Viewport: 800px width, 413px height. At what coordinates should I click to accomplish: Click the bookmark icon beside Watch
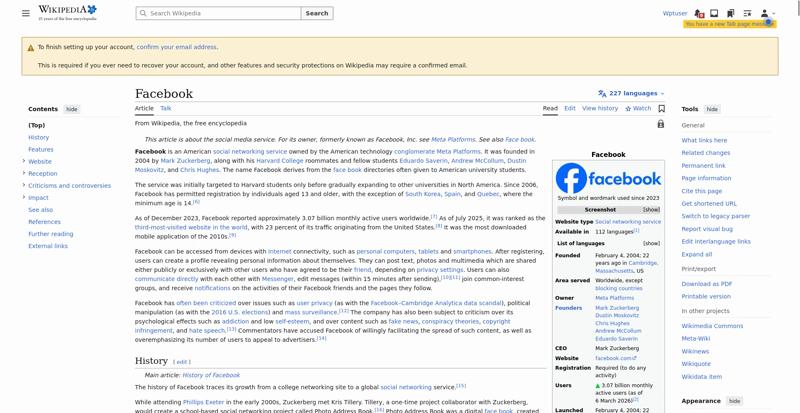point(662,108)
